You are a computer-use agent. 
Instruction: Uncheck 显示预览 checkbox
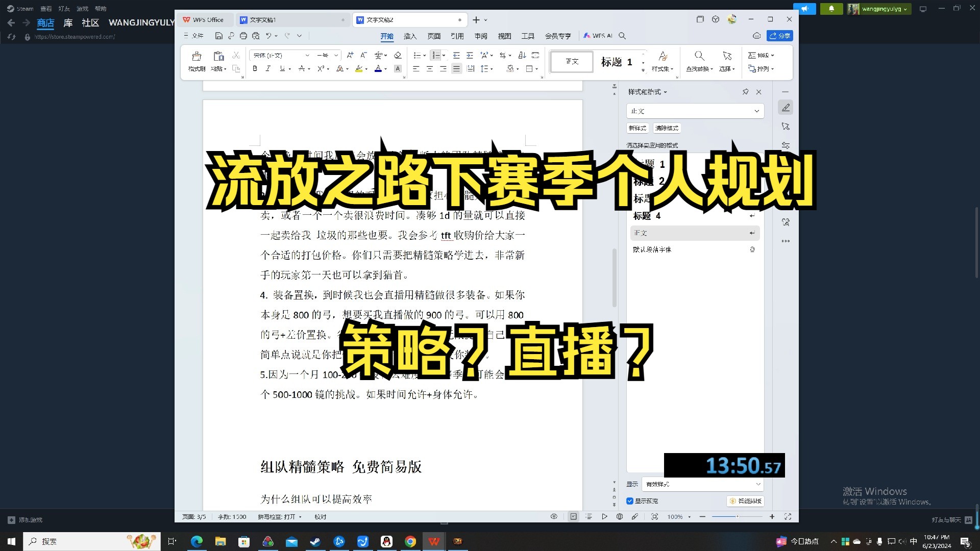630,501
